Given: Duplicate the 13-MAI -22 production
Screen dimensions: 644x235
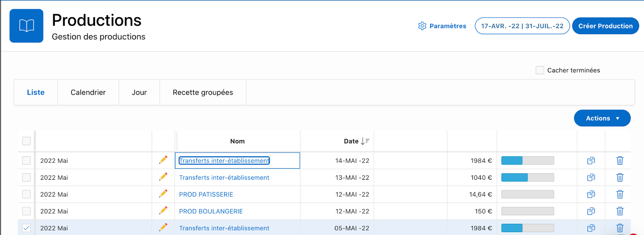Looking at the screenshot, I should coord(591,178).
